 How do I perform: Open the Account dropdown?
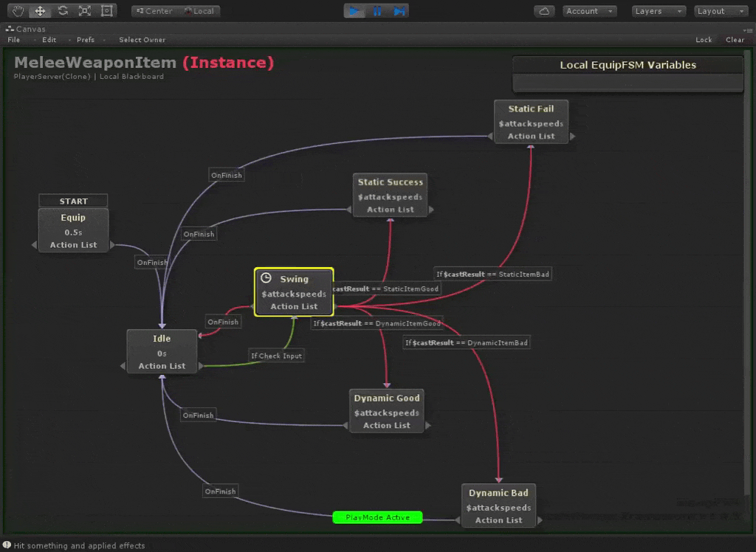pyautogui.click(x=589, y=11)
